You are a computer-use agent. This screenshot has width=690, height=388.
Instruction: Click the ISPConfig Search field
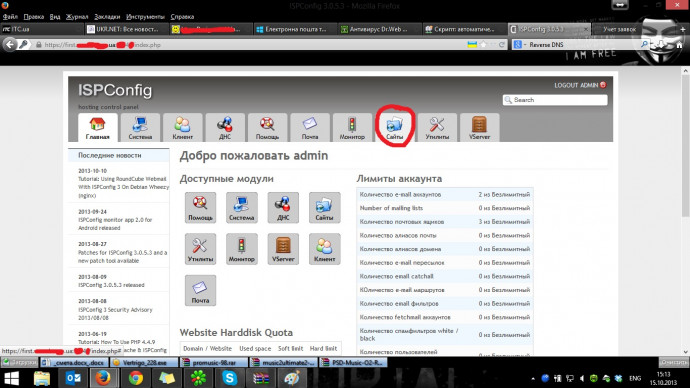555,100
